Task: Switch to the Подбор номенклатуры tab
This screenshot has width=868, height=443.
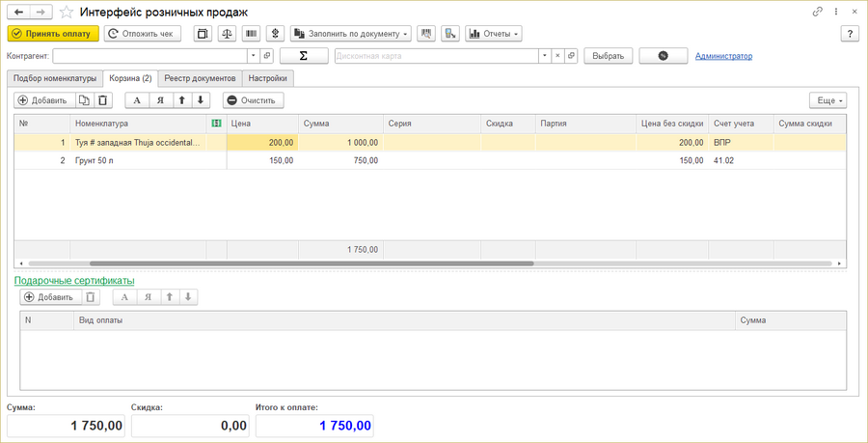Action: click(x=54, y=78)
